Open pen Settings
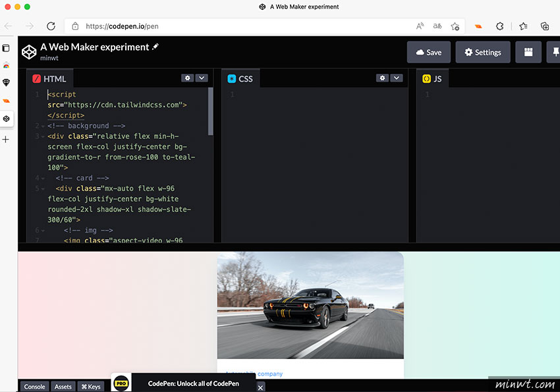560x392 pixels. point(482,52)
